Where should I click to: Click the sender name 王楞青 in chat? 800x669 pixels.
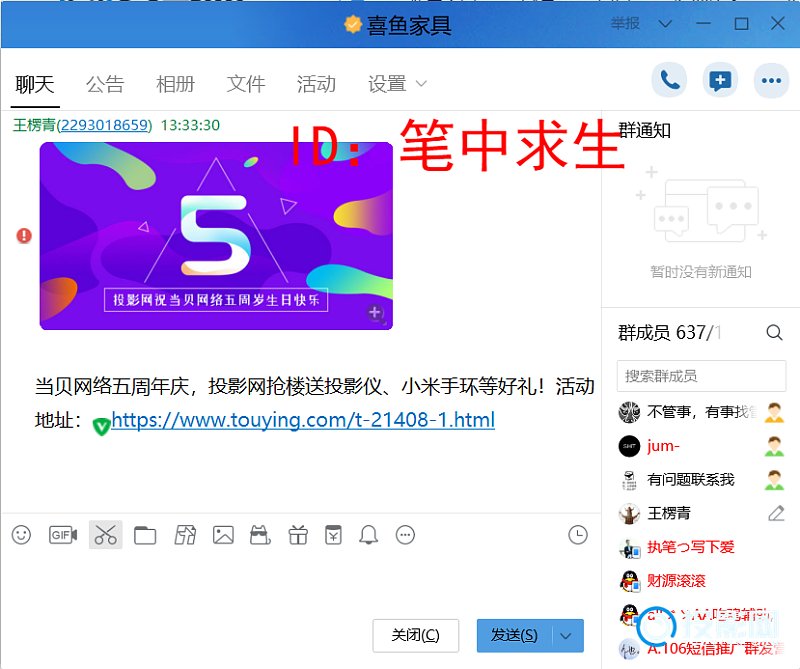pos(34,125)
